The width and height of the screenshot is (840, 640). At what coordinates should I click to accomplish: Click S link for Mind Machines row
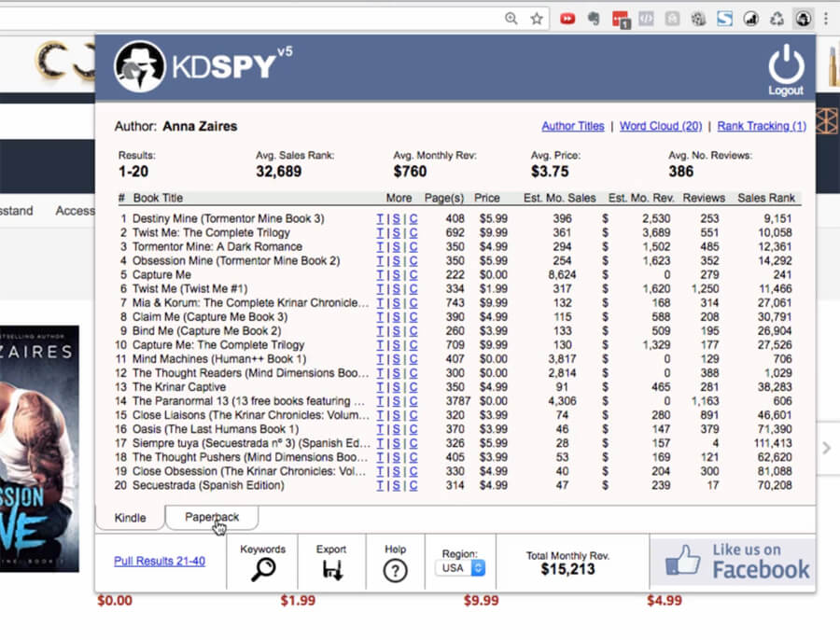[396, 359]
